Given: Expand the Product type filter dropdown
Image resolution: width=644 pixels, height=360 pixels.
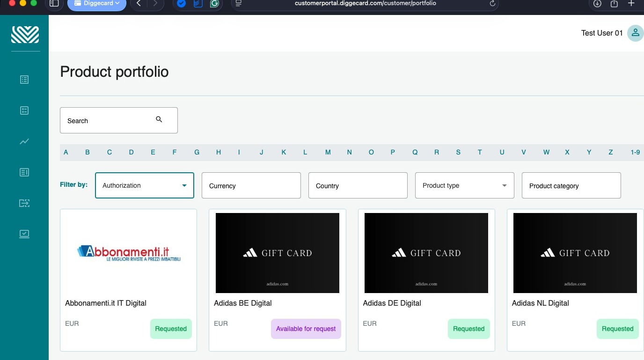Looking at the screenshot, I should coord(465,185).
